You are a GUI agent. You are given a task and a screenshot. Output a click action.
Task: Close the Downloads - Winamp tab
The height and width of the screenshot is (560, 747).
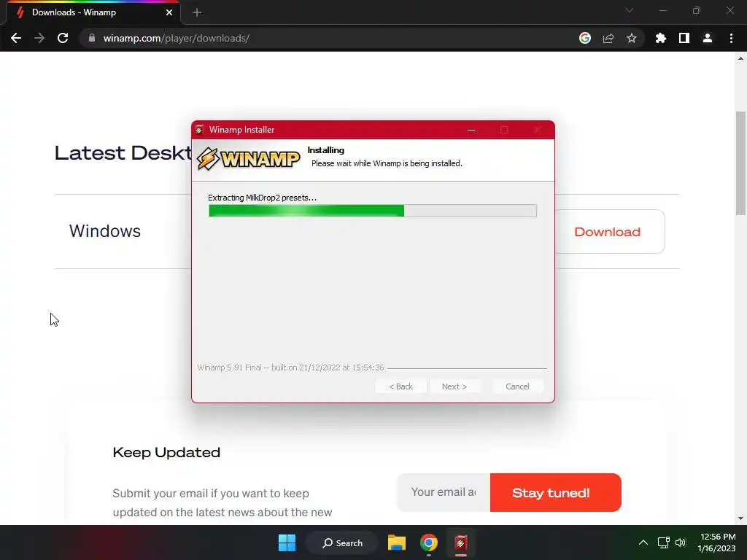169,12
